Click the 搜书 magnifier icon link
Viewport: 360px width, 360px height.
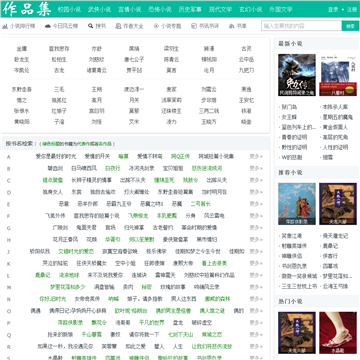pos(97,26)
